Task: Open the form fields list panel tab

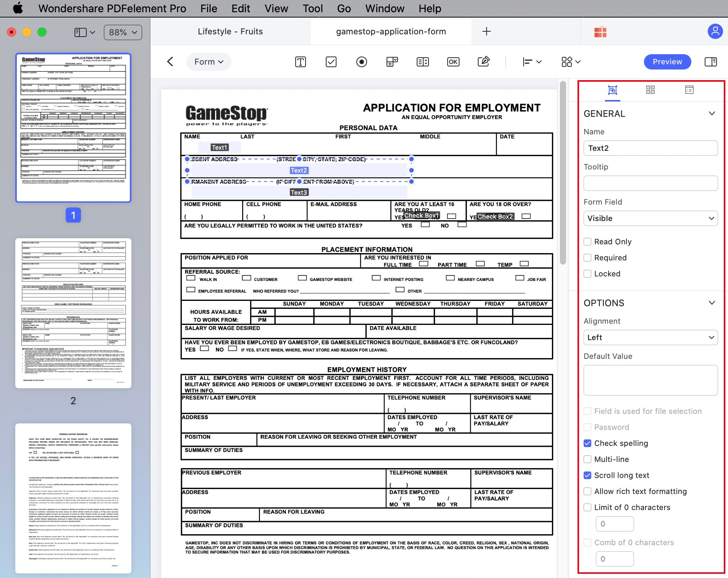Action: pyautogui.click(x=689, y=90)
